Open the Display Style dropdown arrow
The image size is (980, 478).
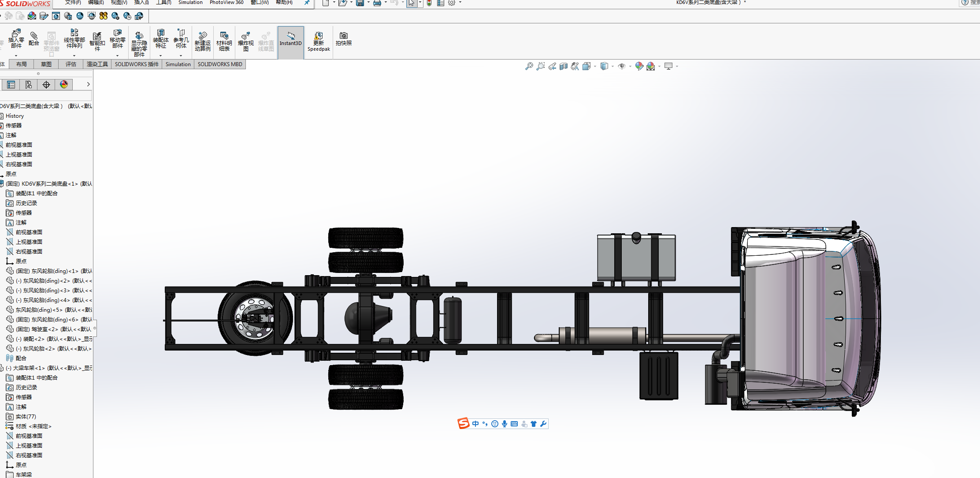click(612, 67)
